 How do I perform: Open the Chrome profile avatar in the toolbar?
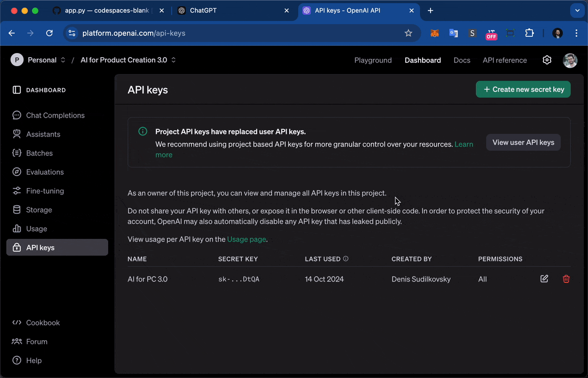558,33
